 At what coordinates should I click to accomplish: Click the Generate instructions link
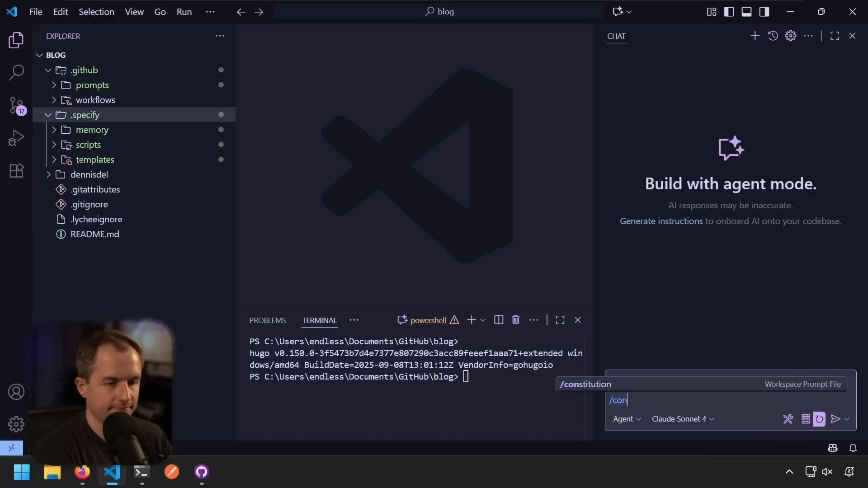(661, 221)
